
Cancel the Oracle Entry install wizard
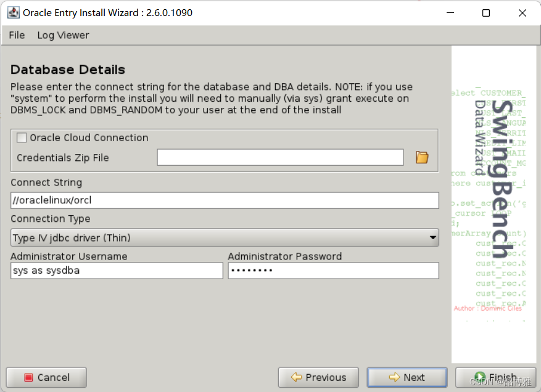tap(46, 377)
